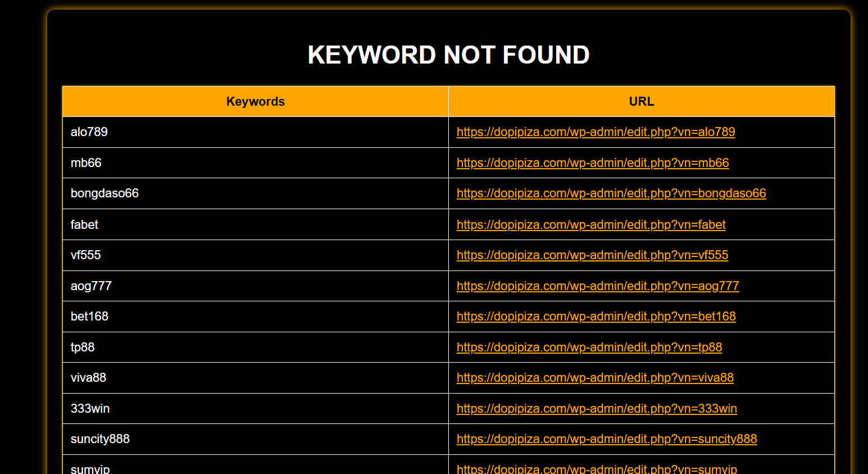Click the mb66 URL link
Image resolution: width=868 pixels, height=474 pixels.
(x=592, y=163)
